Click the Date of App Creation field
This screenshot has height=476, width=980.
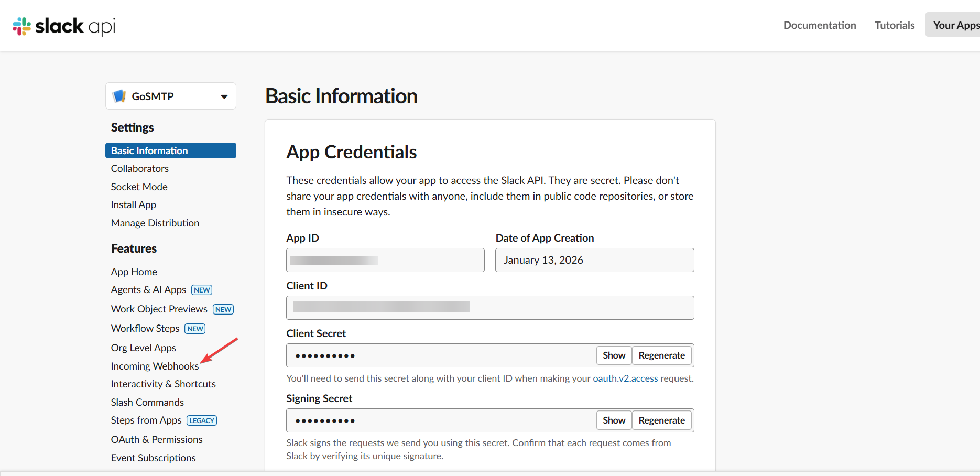pos(594,259)
